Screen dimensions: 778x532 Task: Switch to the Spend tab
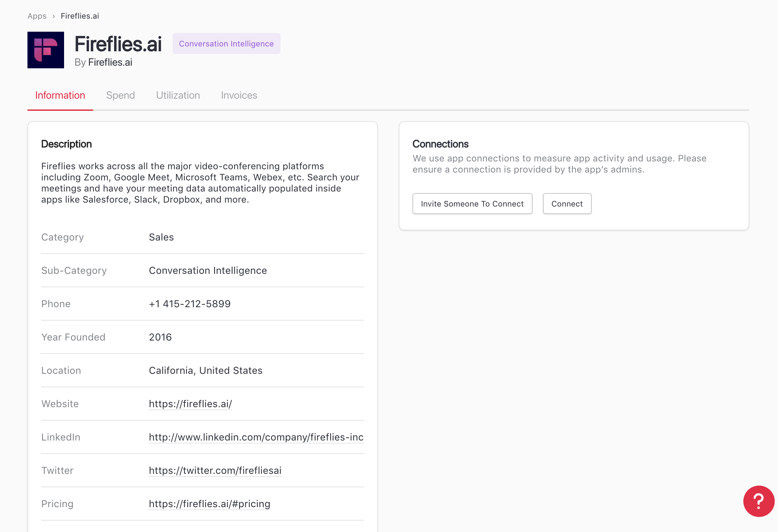point(121,95)
